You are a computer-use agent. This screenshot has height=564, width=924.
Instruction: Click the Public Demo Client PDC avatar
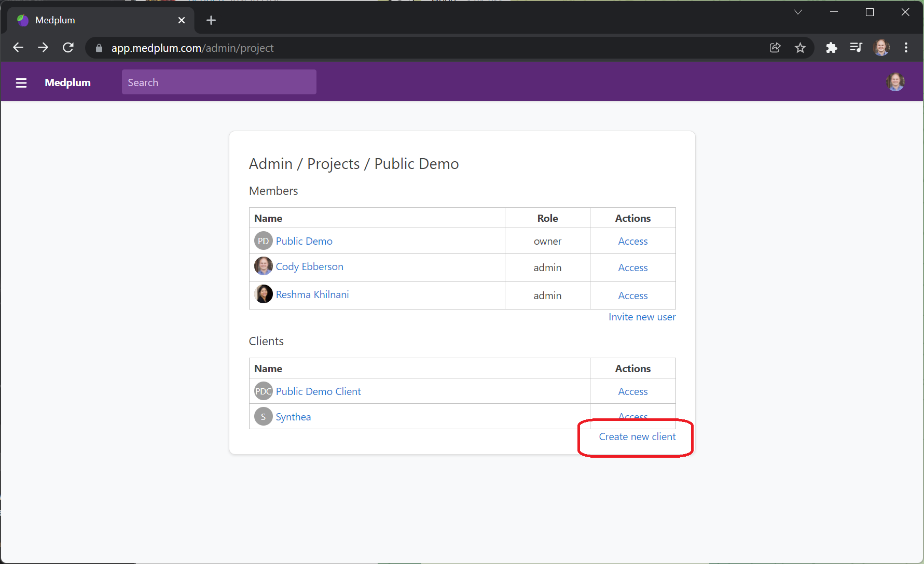pyautogui.click(x=263, y=391)
